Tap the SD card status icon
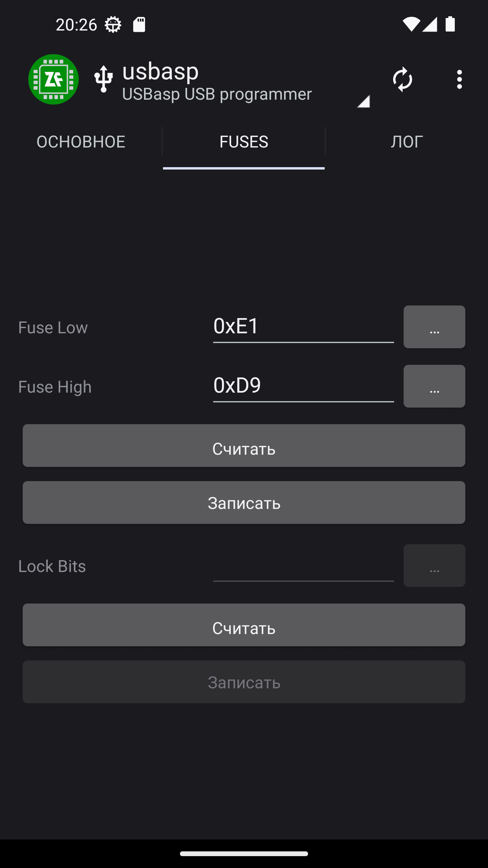Image resolution: width=488 pixels, height=868 pixels. coord(139,25)
